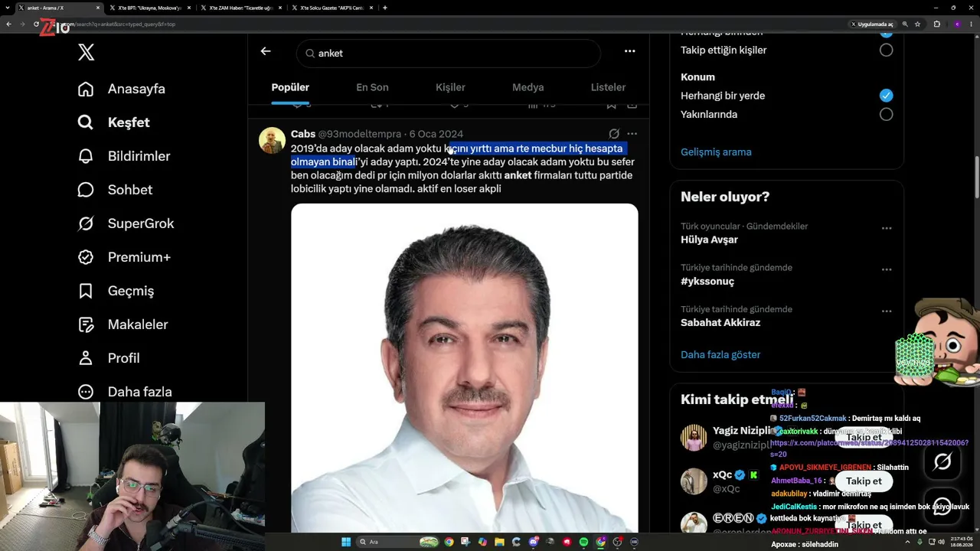Open Gelişmiş arama link
The height and width of the screenshot is (551, 980).
click(716, 152)
